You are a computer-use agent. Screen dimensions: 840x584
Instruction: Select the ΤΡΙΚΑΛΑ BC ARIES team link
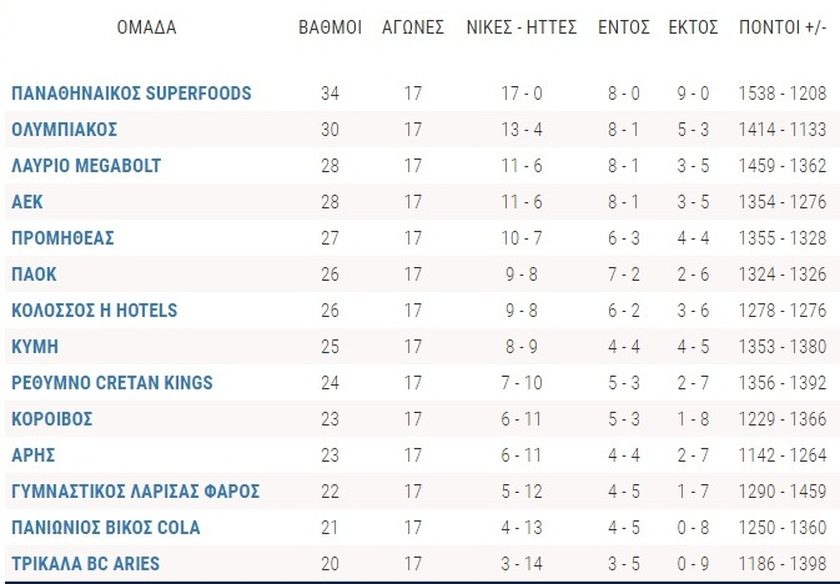[x=86, y=564]
